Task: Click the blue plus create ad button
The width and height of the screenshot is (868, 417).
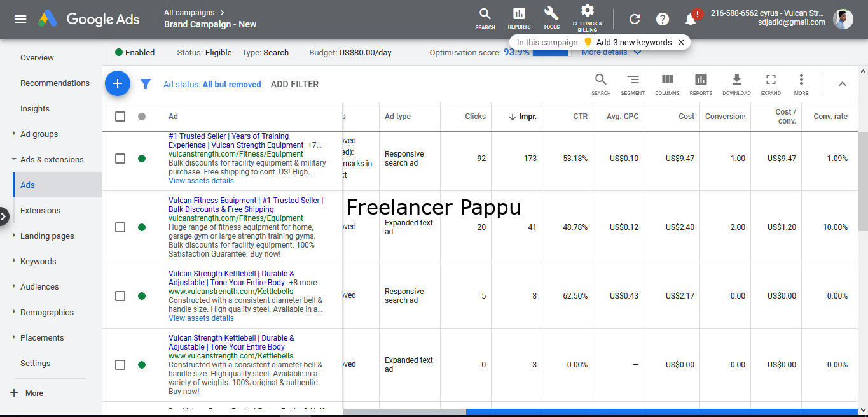Action: (x=118, y=83)
